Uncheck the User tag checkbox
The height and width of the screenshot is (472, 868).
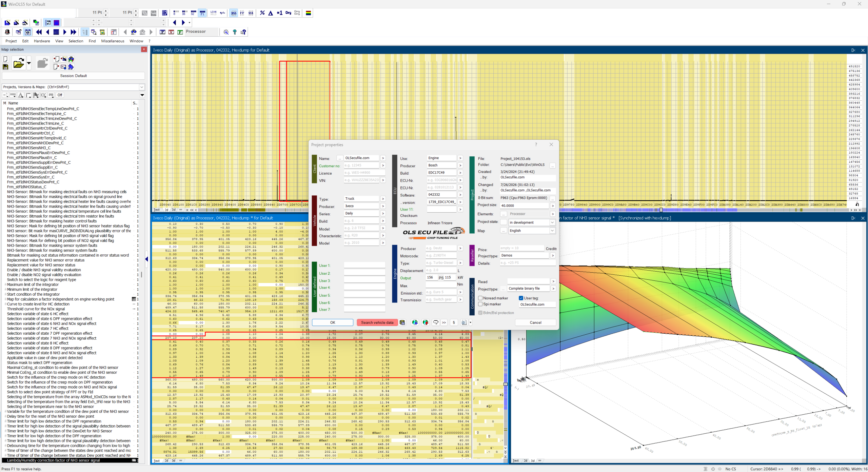point(521,298)
